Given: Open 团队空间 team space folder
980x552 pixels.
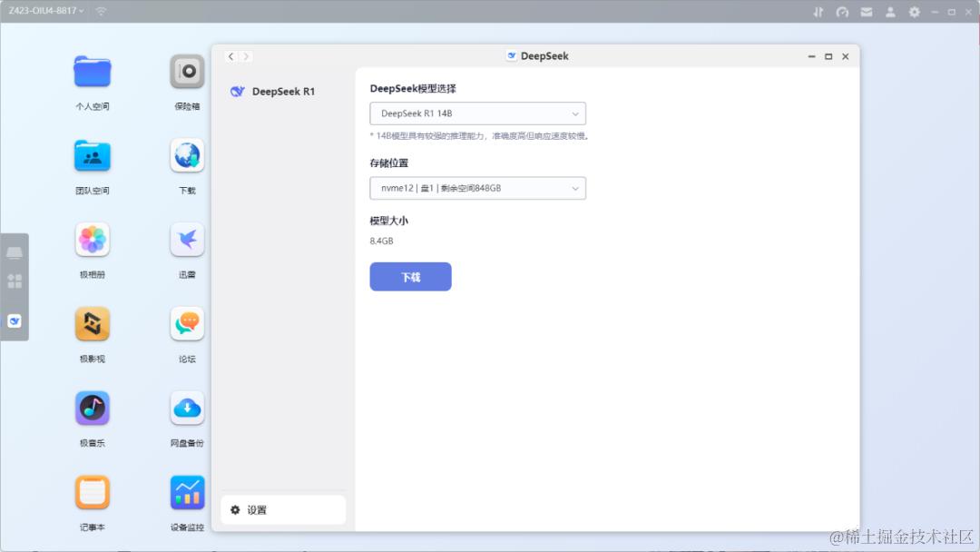Looking at the screenshot, I should pyautogui.click(x=92, y=155).
